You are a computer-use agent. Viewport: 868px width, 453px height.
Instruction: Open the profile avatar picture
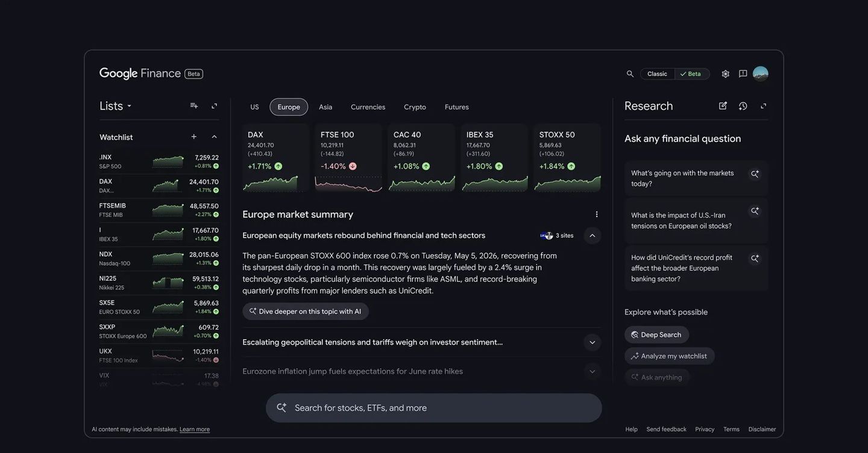click(761, 74)
